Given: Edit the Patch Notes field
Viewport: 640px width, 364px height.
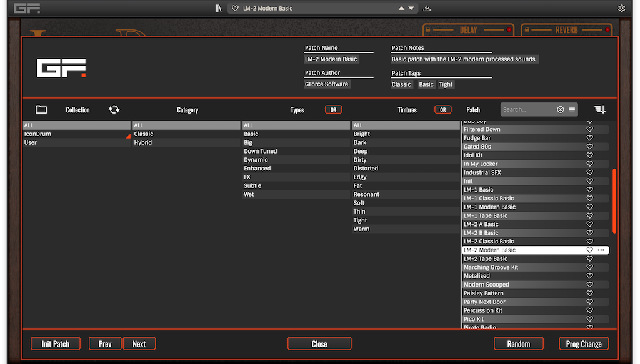Looking at the screenshot, I should click(x=464, y=59).
